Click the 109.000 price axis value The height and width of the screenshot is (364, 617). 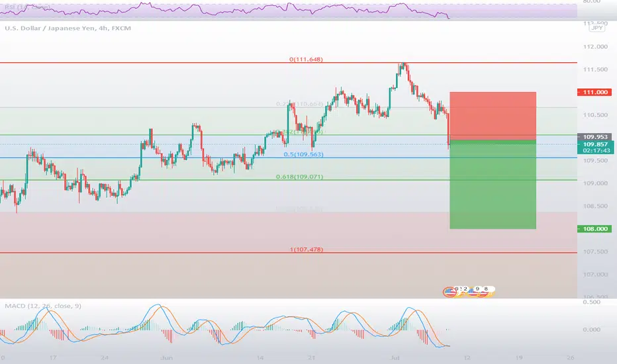[x=595, y=183]
